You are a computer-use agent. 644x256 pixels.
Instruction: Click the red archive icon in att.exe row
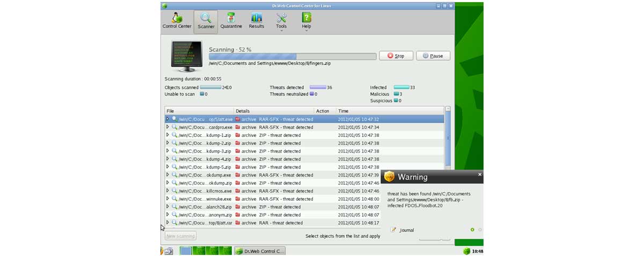point(238,119)
